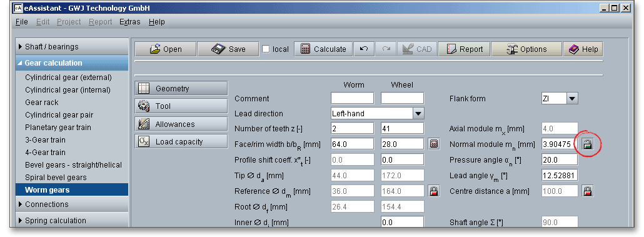Click the Axial module field 4.0
644x237 pixels.
click(x=560, y=129)
